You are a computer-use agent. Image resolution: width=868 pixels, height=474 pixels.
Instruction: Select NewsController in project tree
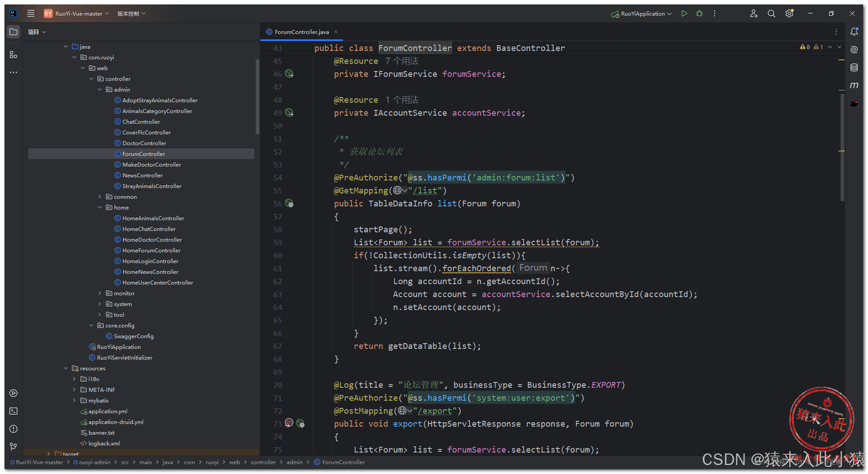pyautogui.click(x=143, y=175)
